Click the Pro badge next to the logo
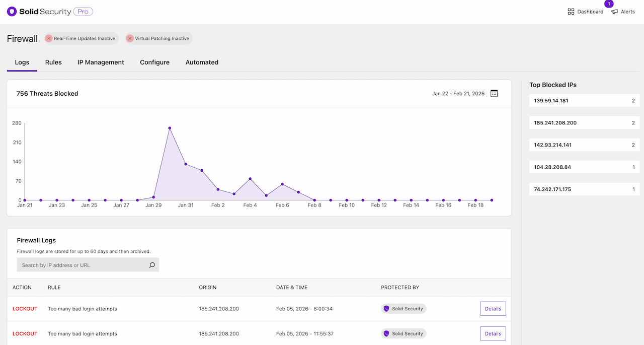Image resolution: width=644 pixels, height=345 pixels. pyautogui.click(x=82, y=11)
